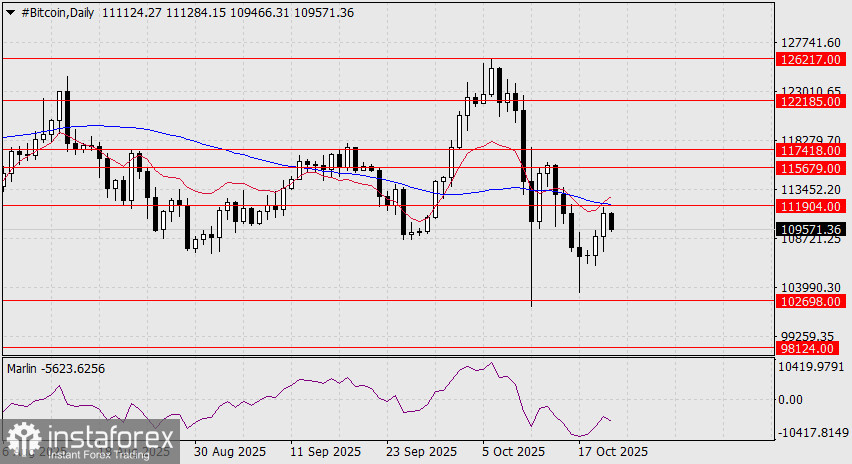Select the 126217.00 red price level label
This screenshot has height=464, width=852.
click(x=810, y=60)
